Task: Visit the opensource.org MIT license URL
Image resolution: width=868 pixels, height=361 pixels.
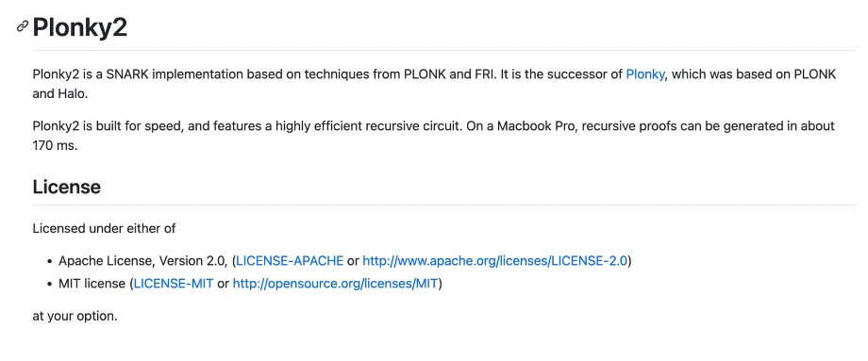Action: [x=335, y=284]
